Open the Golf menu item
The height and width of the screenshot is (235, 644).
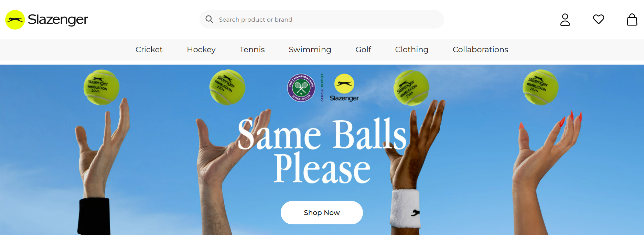(x=363, y=49)
